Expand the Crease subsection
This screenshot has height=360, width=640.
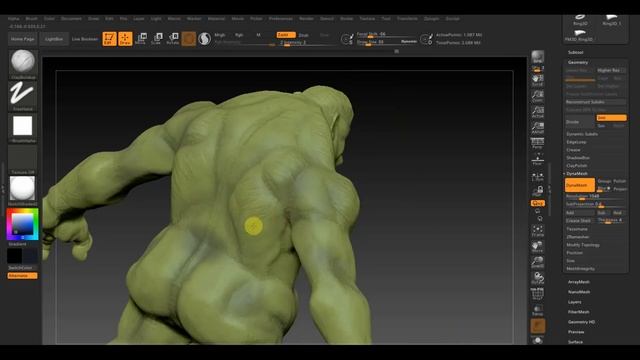coord(573,150)
